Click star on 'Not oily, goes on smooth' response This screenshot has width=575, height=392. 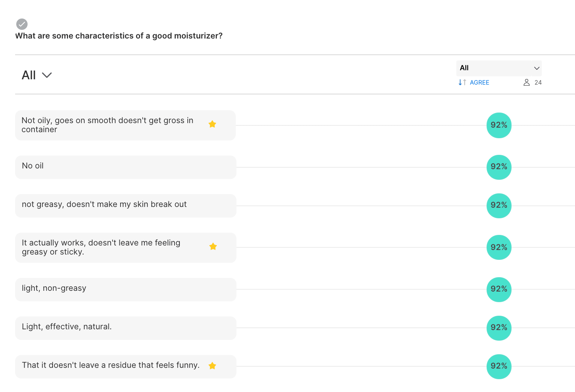click(212, 124)
